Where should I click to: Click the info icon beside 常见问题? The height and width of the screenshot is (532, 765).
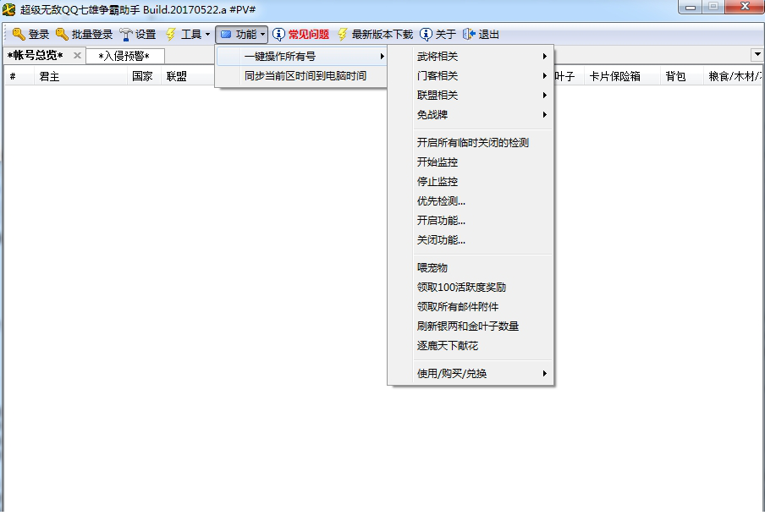pyautogui.click(x=278, y=34)
